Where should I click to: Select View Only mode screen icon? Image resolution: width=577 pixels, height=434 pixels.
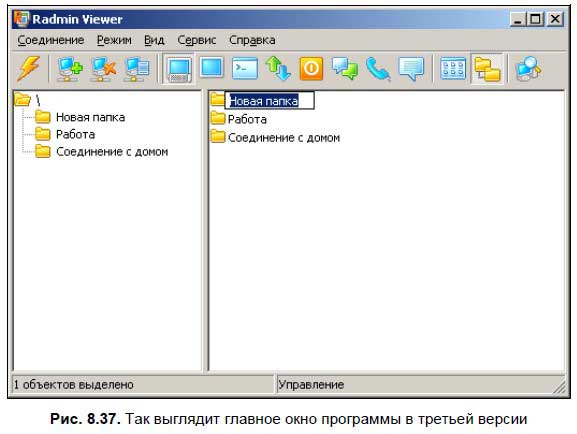pyautogui.click(x=212, y=67)
